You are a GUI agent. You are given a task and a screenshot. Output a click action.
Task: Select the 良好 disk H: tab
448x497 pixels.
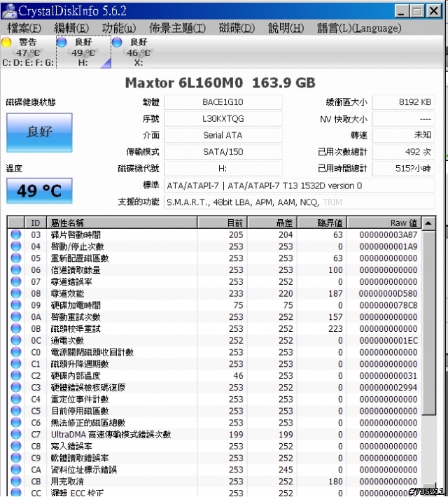(x=83, y=52)
